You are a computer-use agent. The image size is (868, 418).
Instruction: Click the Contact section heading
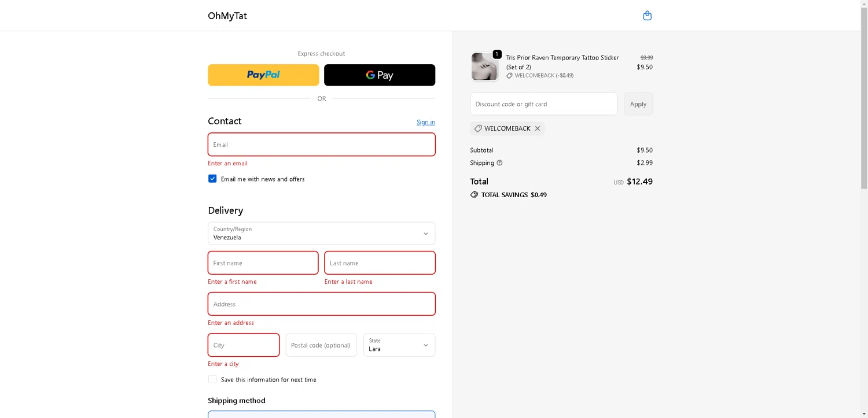point(225,121)
